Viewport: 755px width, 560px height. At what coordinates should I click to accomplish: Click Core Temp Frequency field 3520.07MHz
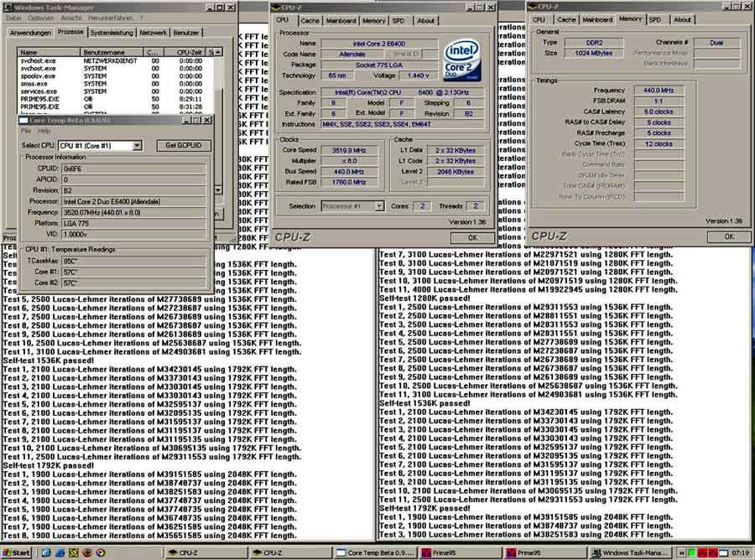point(134,213)
